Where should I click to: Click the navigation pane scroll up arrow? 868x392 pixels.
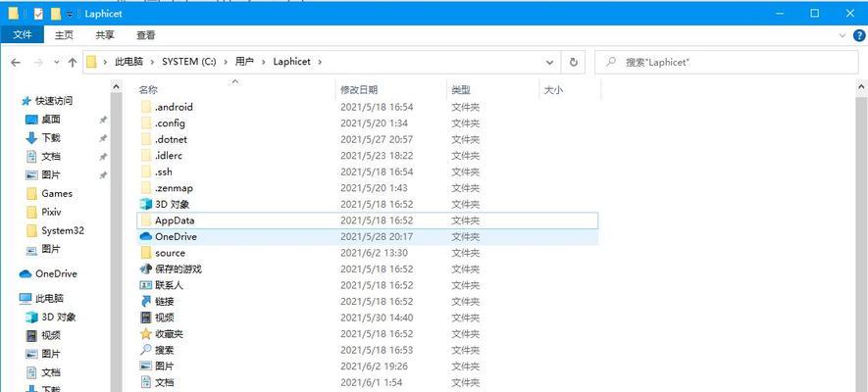pyautogui.click(x=117, y=87)
